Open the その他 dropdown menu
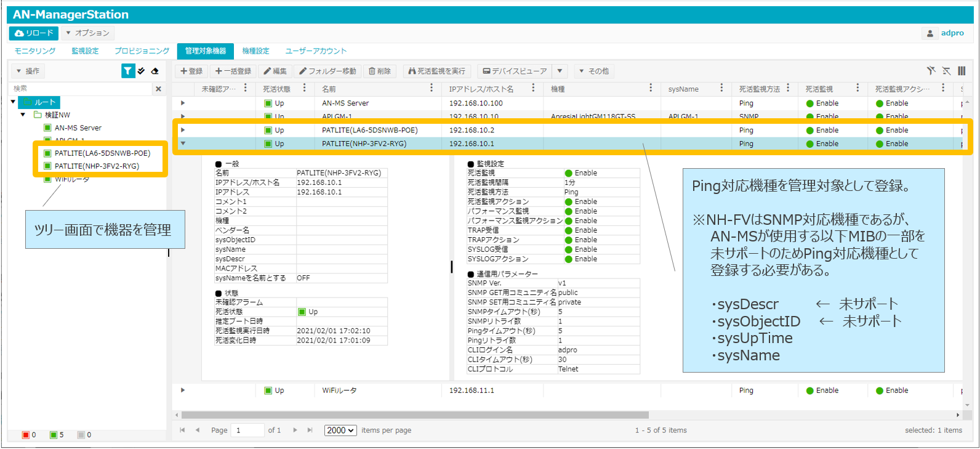Image resolution: width=980 pixels, height=449 pixels. [594, 71]
